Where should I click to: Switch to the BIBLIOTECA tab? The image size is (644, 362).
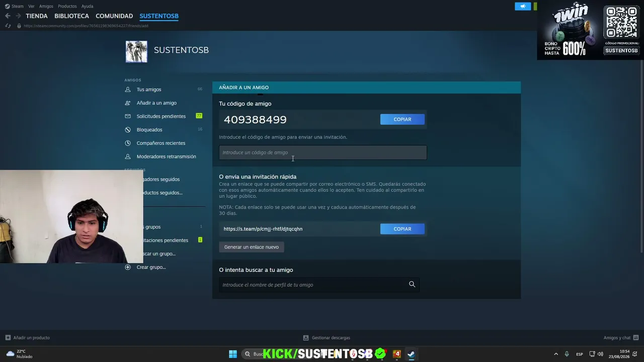[x=71, y=16]
